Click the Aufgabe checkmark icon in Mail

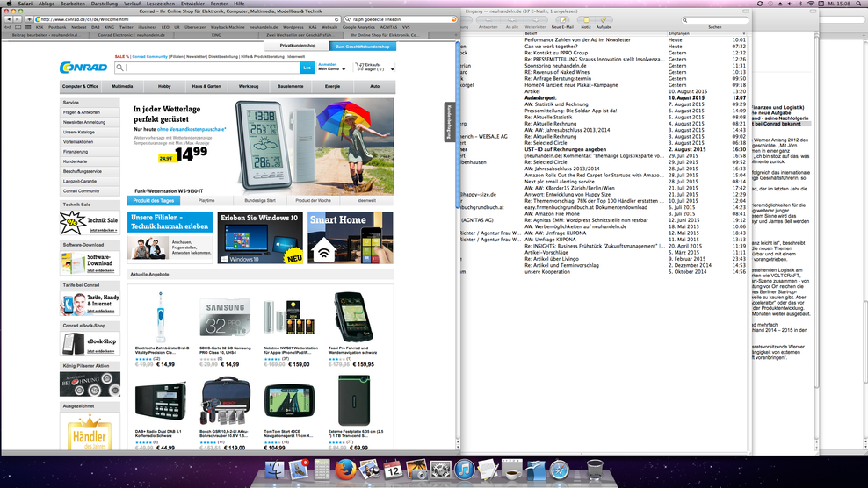pyautogui.click(x=604, y=20)
